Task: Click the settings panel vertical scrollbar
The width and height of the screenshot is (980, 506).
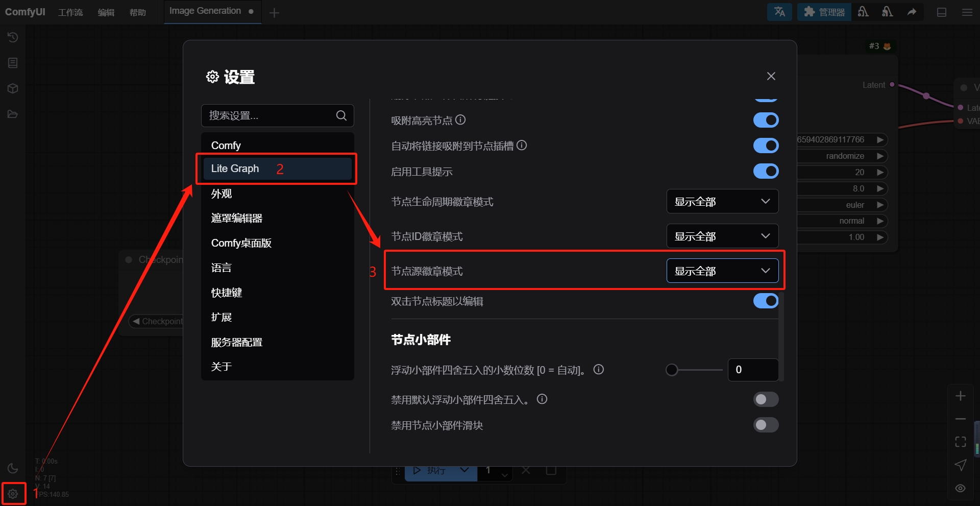Action: coord(781,337)
